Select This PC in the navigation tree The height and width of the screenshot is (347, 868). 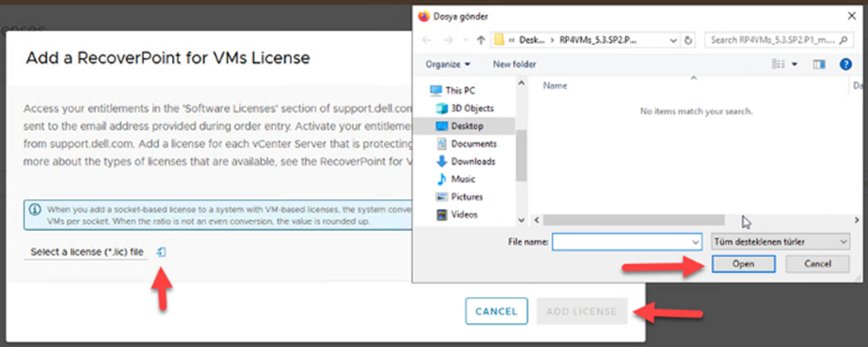tap(453, 91)
